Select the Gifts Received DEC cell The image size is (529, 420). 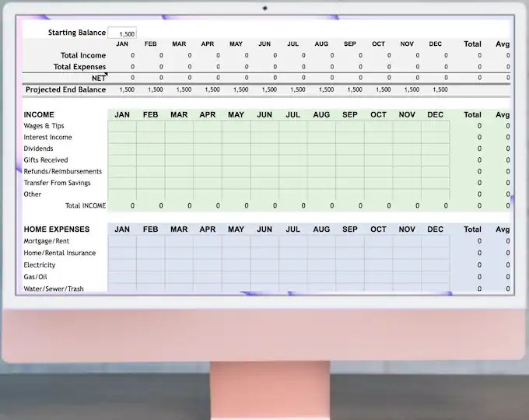tap(435, 160)
